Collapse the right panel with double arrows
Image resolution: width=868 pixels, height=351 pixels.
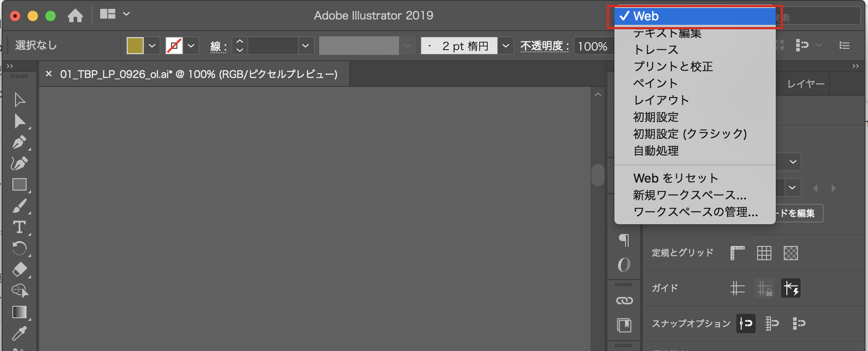(x=856, y=66)
